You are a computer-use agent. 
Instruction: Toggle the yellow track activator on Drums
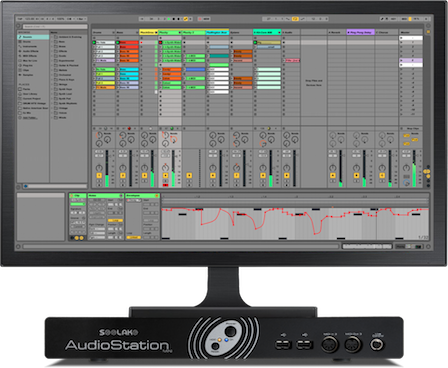coord(99,175)
